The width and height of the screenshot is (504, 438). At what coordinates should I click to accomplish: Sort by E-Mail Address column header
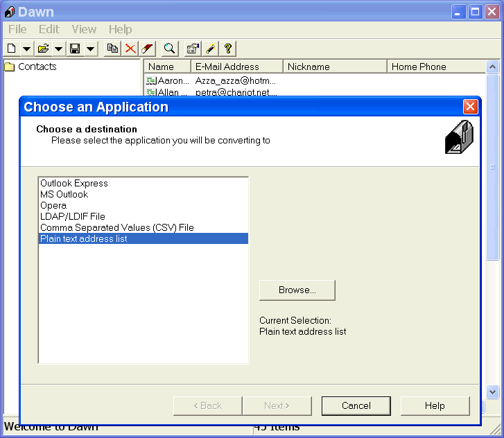pyautogui.click(x=237, y=67)
